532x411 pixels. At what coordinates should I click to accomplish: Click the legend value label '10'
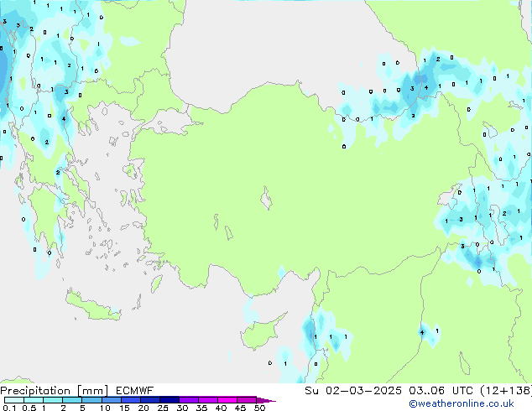(x=105, y=408)
